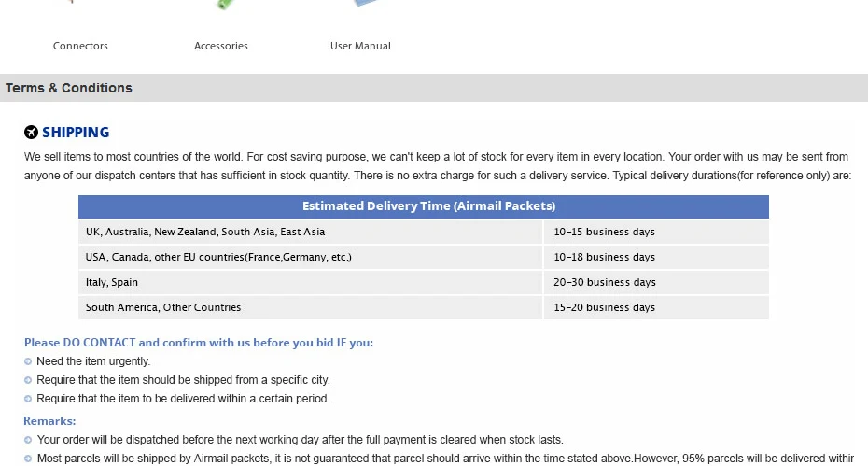Select the South America, Other Countries row
The width and height of the screenshot is (868, 466).
[424, 307]
